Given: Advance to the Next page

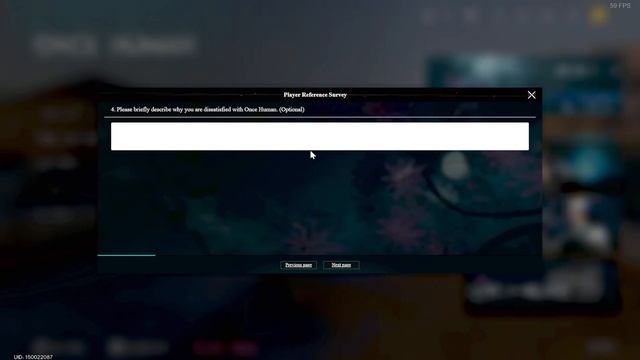Looking at the screenshot, I should point(341,265).
